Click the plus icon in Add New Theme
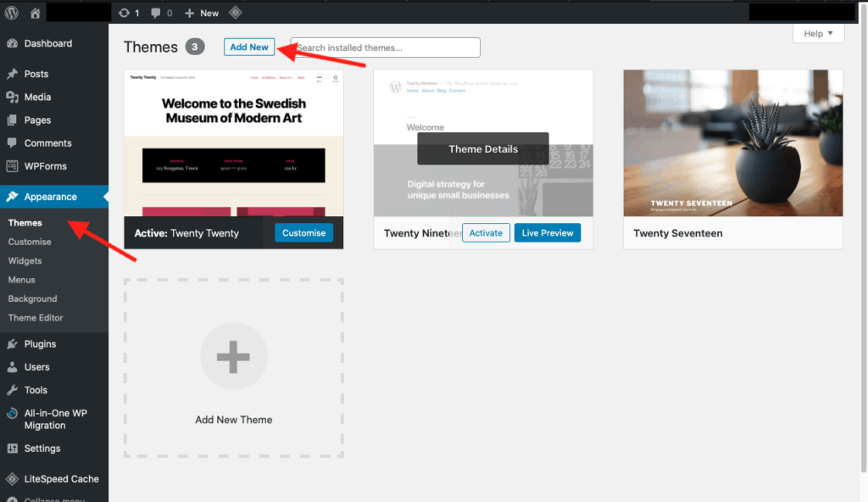Image resolution: width=868 pixels, height=502 pixels. click(234, 356)
